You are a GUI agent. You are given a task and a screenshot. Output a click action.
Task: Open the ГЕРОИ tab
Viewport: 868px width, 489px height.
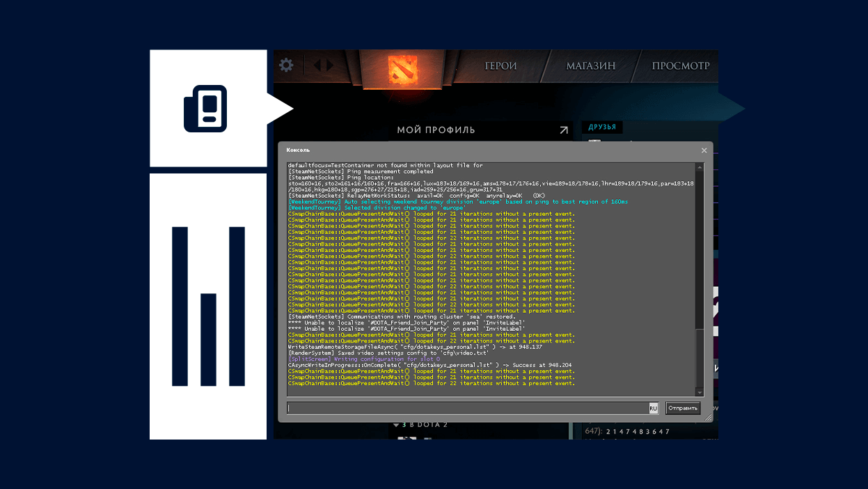pos(500,66)
